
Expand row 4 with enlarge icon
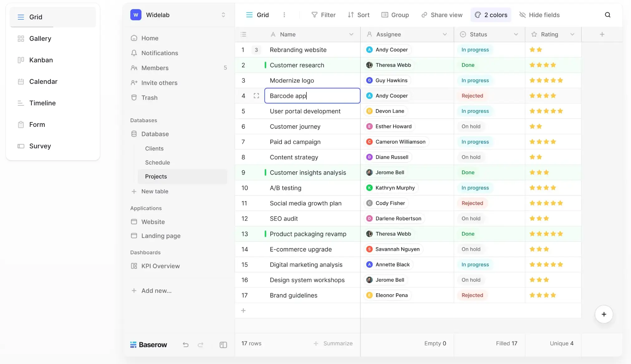(256, 96)
